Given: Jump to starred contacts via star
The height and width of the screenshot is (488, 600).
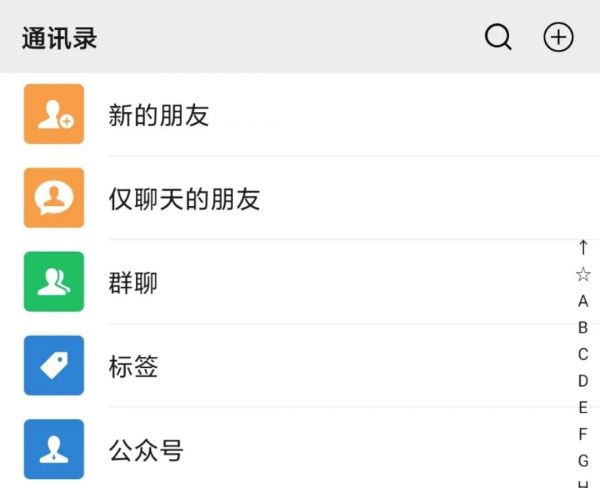Looking at the screenshot, I should click(x=583, y=274).
